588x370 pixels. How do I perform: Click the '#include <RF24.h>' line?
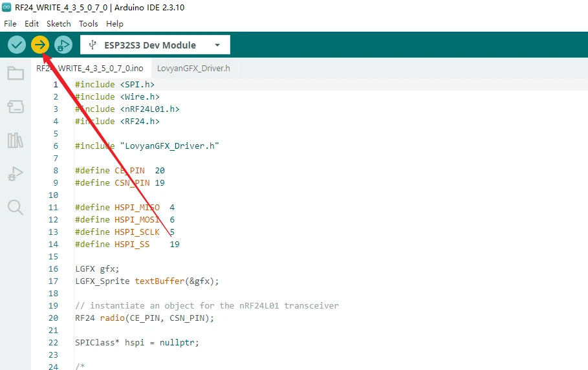[117, 122]
